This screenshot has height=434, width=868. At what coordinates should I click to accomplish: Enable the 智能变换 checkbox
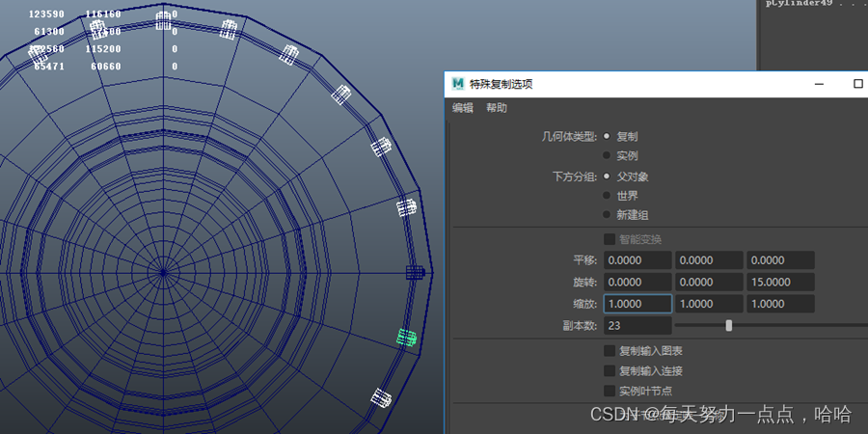[610, 239]
